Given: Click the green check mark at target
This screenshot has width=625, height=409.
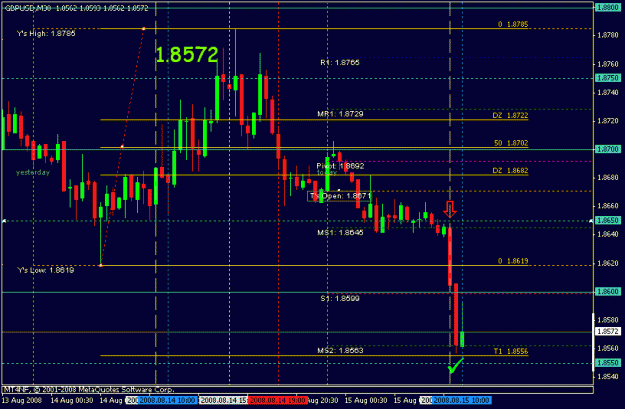Looking at the screenshot, I should 455,365.
